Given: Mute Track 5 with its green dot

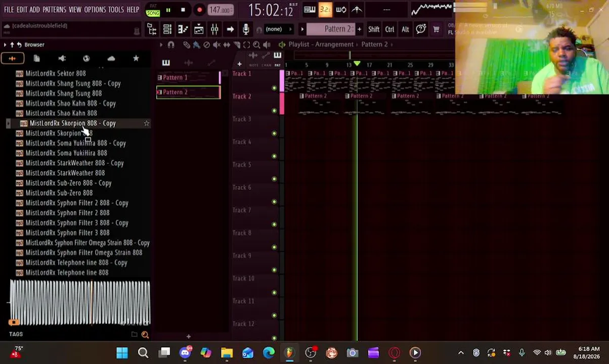Looking at the screenshot, I should point(274,179).
